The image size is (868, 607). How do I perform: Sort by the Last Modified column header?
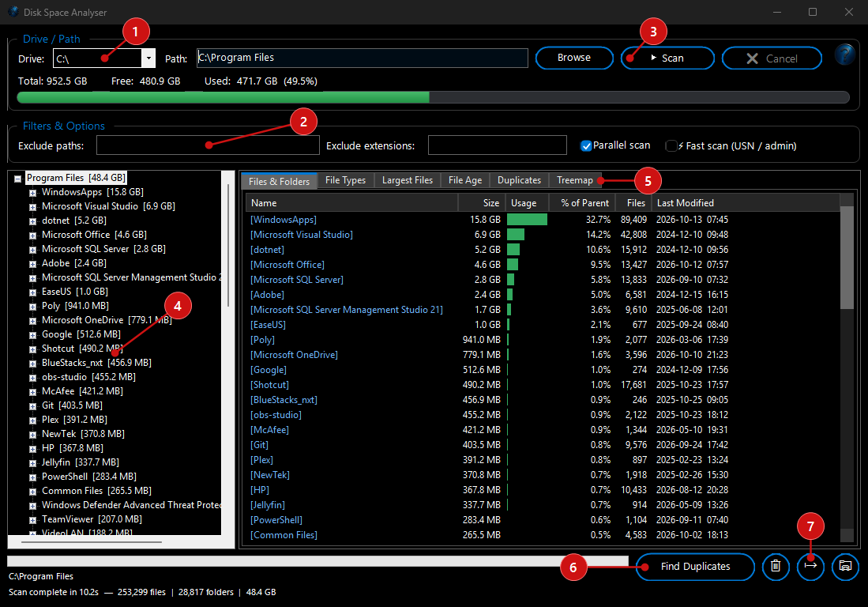746,202
